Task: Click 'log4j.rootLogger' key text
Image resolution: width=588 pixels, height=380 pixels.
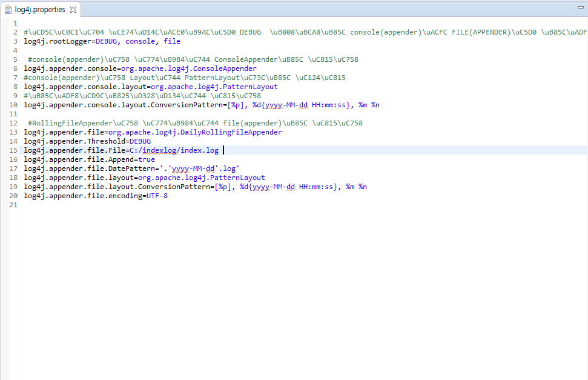Action: (58, 41)
